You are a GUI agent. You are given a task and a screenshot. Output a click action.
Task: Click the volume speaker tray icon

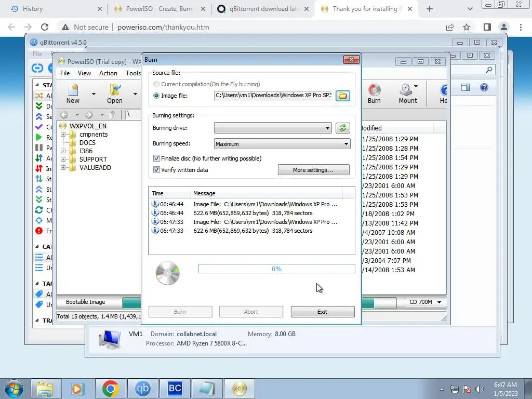[x=480, y=389]
